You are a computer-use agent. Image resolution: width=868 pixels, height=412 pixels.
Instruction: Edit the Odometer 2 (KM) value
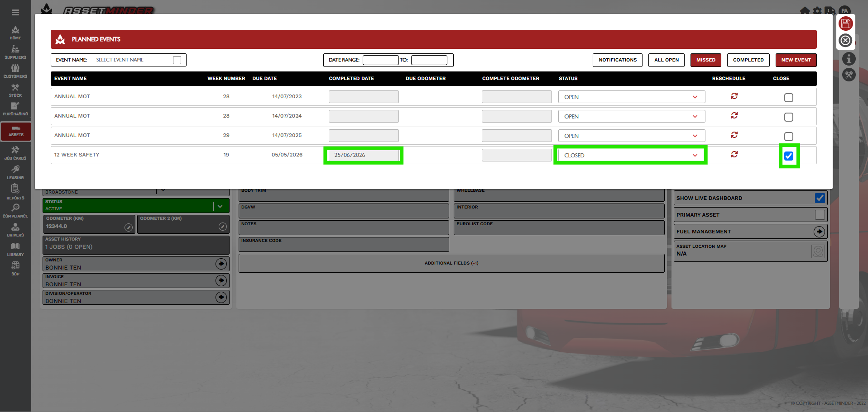tap(222, 227)
